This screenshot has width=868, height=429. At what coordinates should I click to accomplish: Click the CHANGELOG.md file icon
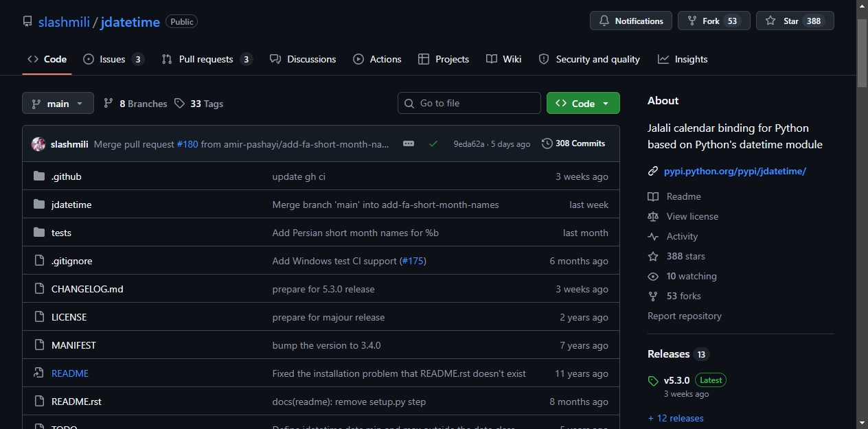click(39, 289)
